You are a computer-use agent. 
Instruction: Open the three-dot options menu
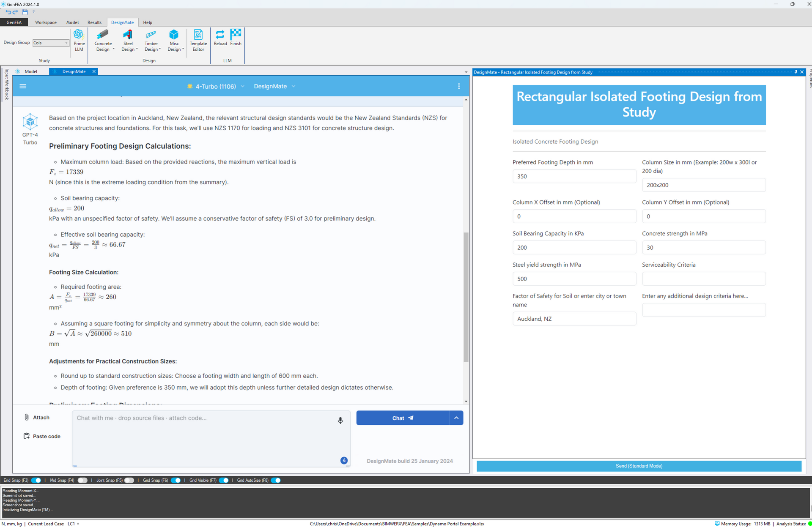point(459,86)
